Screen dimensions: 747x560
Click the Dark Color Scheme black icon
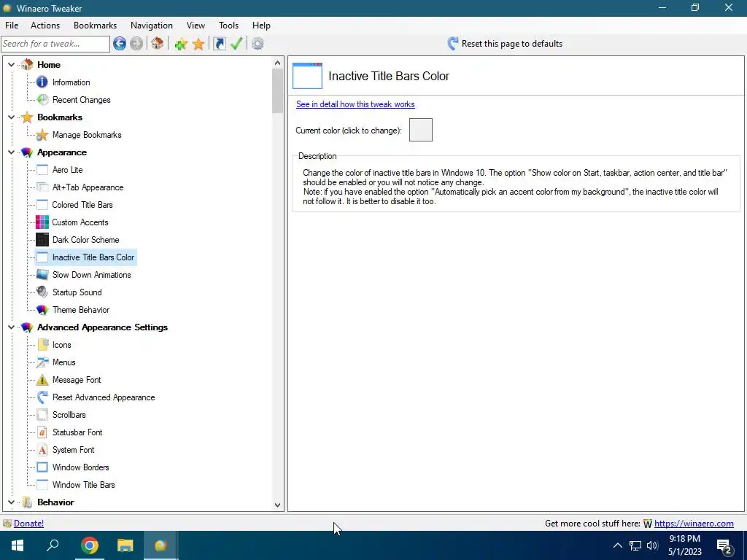pyautogui.click(x=42, y=239)
